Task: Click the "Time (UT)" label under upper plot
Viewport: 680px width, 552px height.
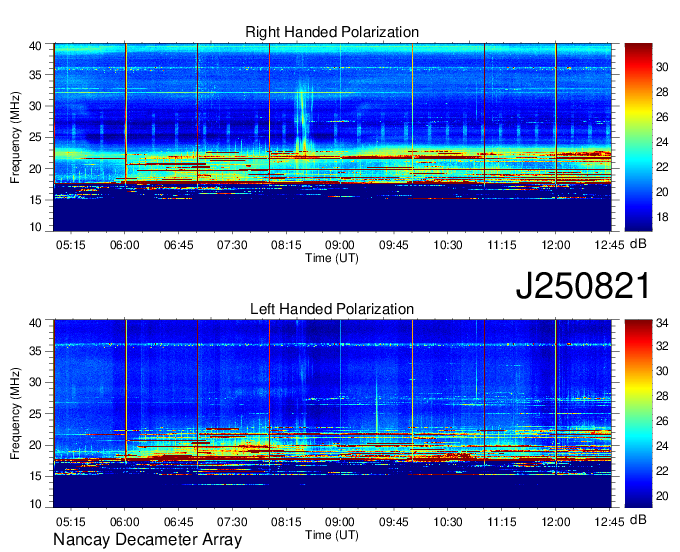Action: (332, 258)
